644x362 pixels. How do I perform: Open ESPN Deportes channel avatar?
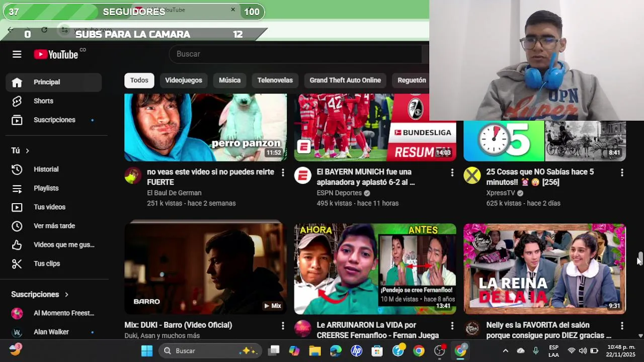pos(302,175)
